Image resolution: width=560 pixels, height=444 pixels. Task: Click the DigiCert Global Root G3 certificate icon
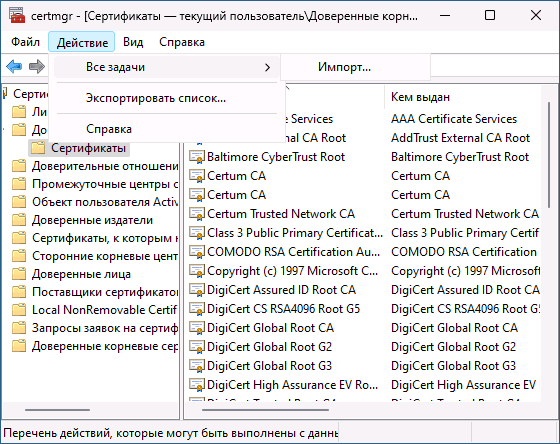(x=197, y=366)
